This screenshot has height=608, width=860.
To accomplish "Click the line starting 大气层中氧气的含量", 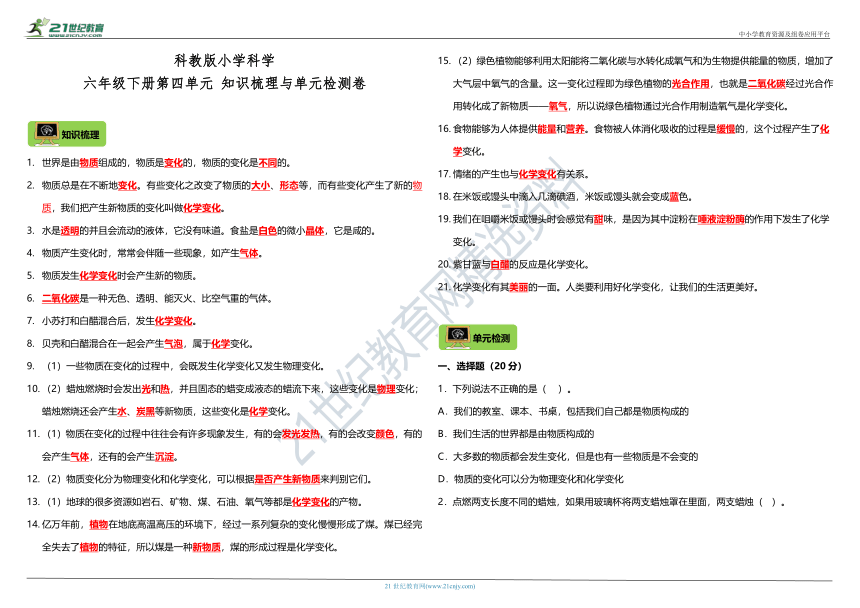I will tap(643, 84).
